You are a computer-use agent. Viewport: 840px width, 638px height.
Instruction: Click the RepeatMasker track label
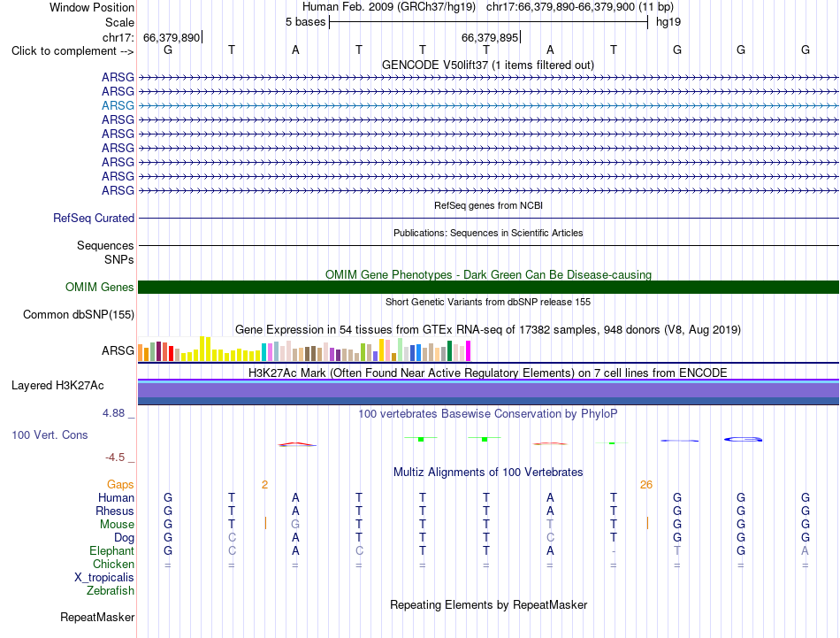[x=97, y=617]
